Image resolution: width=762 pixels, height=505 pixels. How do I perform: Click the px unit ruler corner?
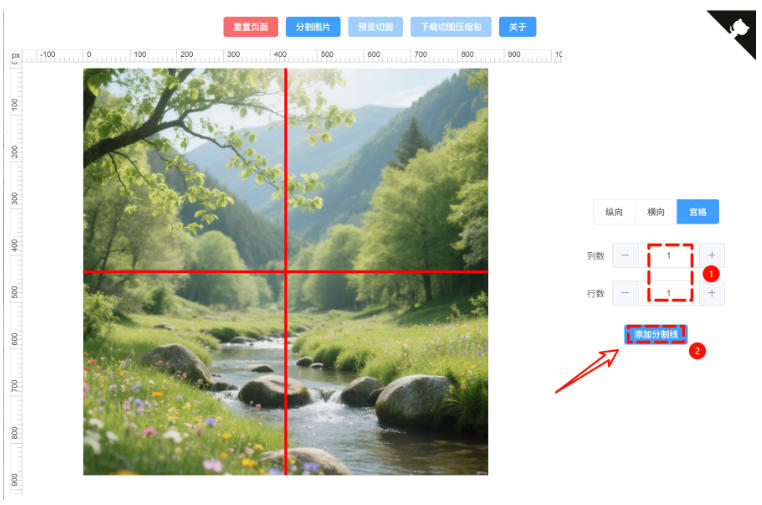point(16,55)
